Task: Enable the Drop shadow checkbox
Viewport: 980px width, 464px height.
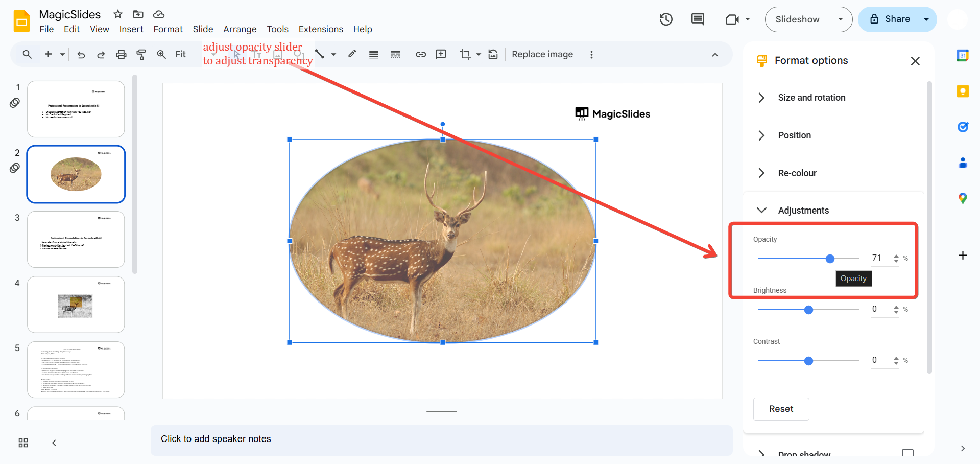Action: (x=907, y=453)
